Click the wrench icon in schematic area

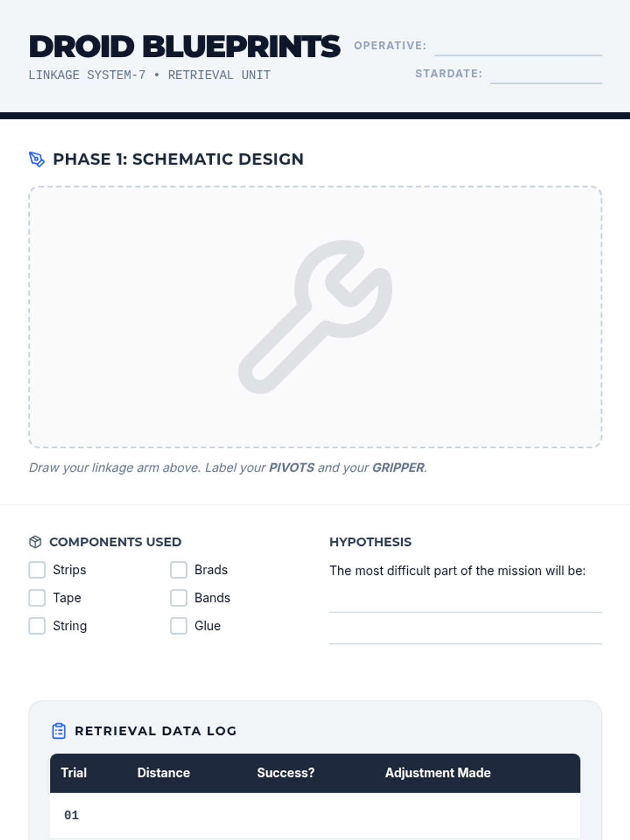click(315, 317)
